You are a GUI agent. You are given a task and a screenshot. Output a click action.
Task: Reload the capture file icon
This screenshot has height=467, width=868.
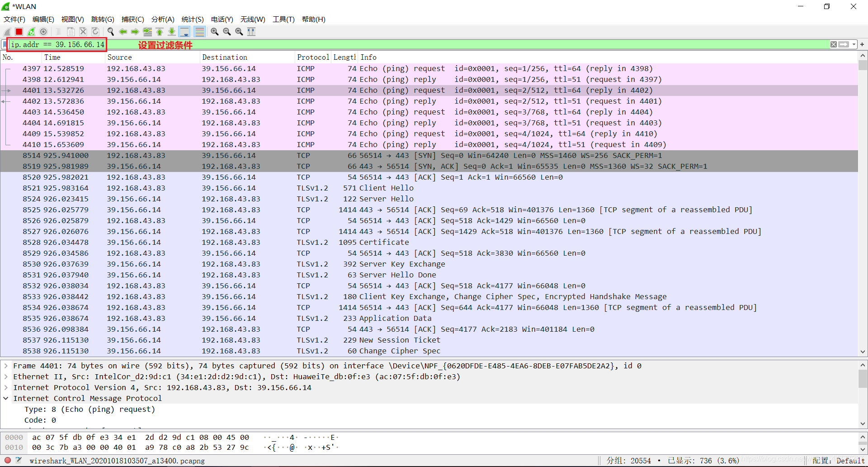pos(95,32)
